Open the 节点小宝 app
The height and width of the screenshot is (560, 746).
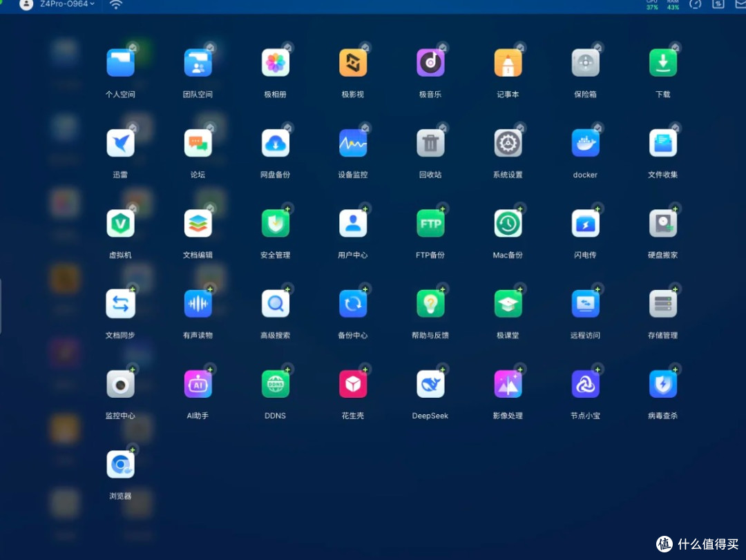586,385
